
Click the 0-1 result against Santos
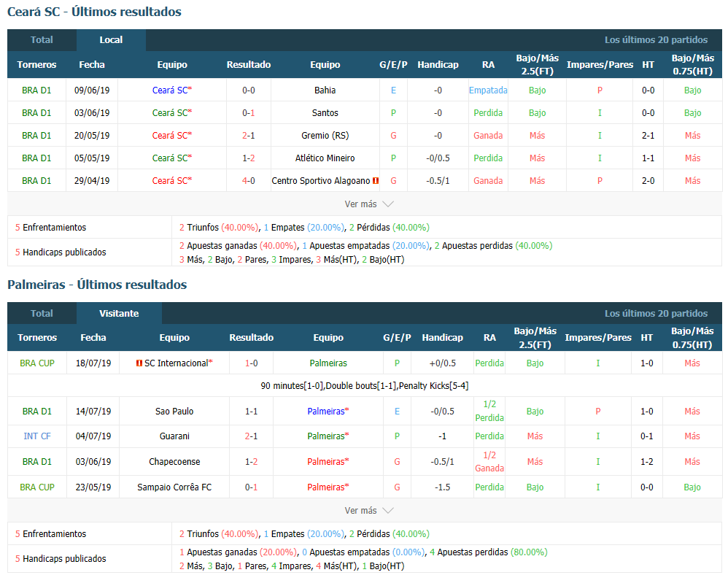pyautogui.click(x=249, y=113)
